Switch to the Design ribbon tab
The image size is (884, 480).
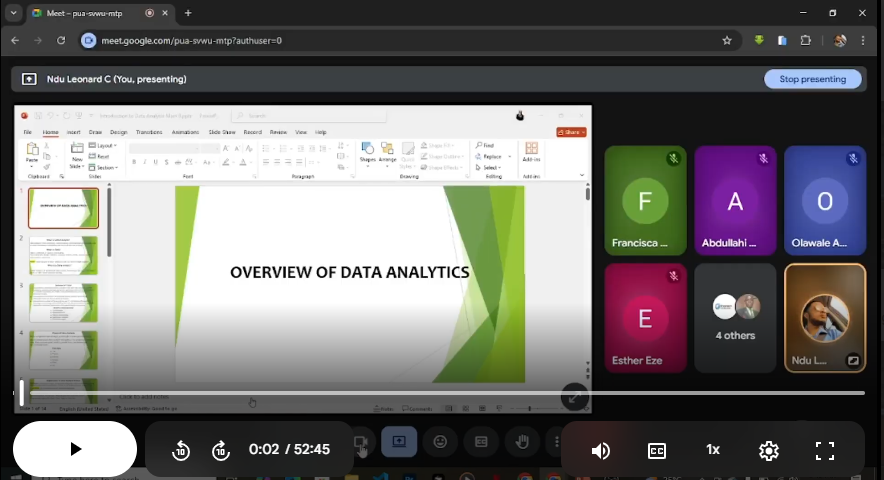119,132
